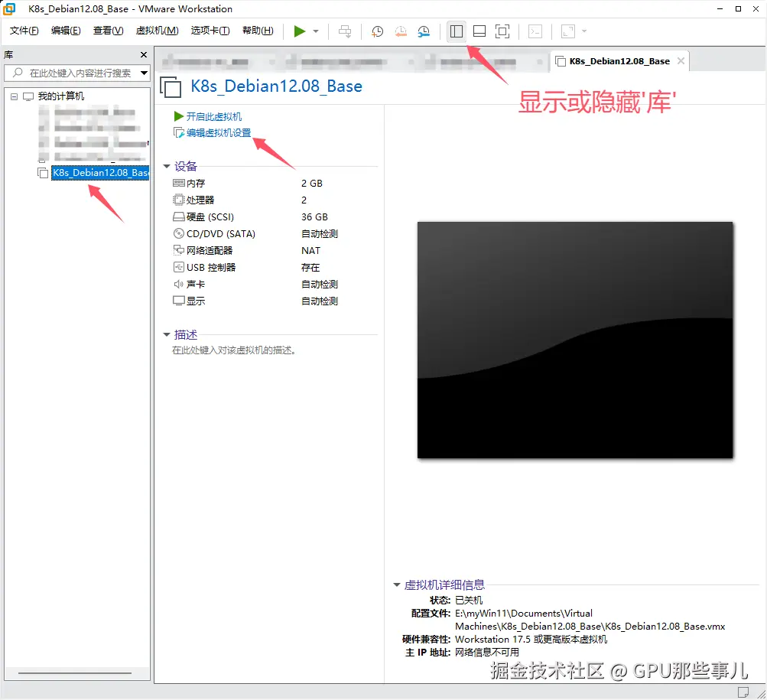This screenshot has width=767, height=700.
Task: Open the snapshot manager icon
Action: click(424, 31)
